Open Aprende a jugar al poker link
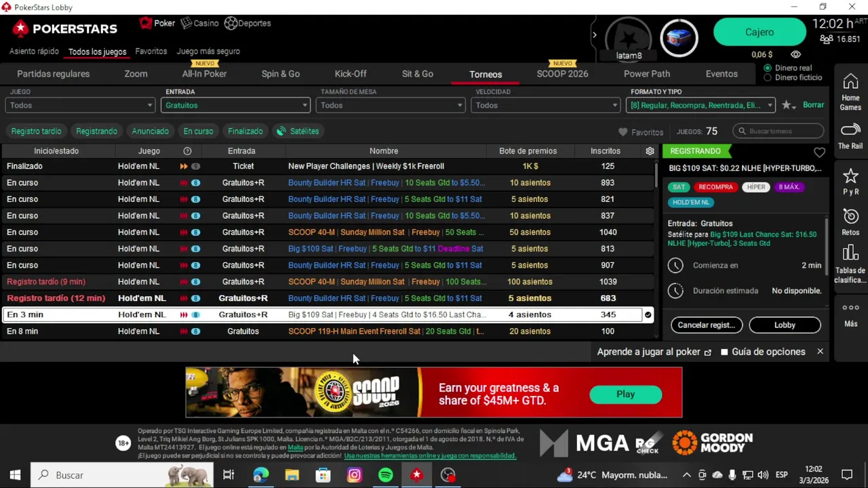 654,352
